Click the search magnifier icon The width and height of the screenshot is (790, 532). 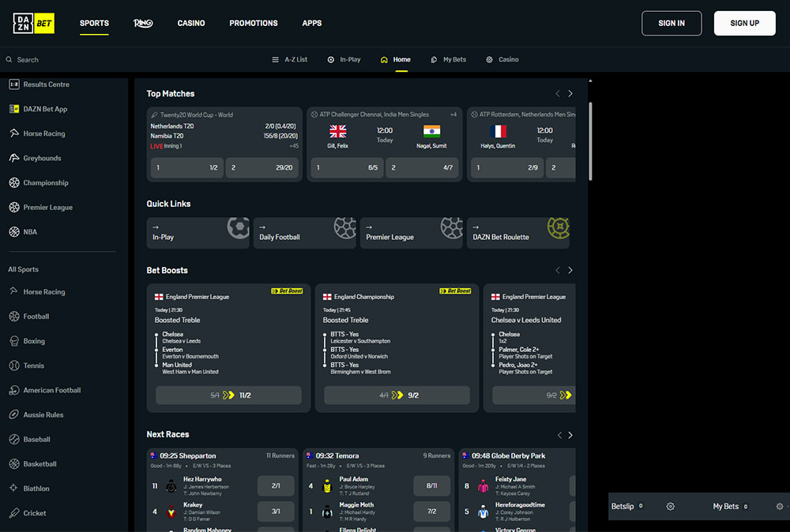(x=9, y=60)
